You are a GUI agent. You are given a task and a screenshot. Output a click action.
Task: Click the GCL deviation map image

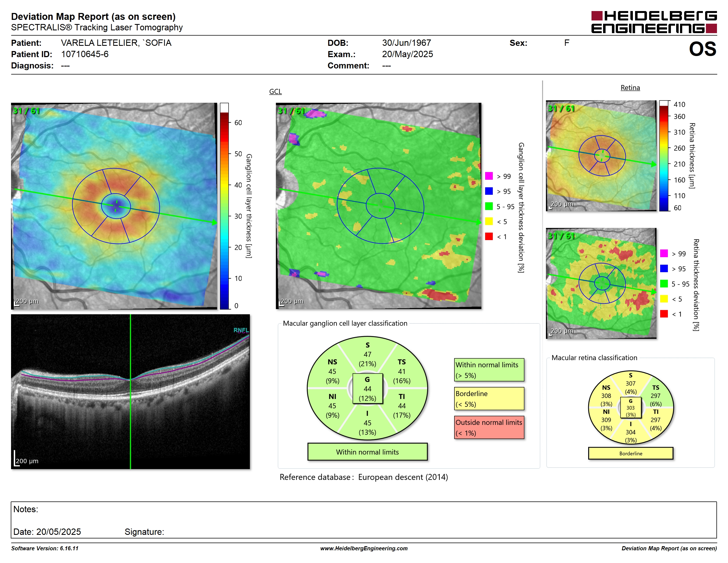coord(379,206)
